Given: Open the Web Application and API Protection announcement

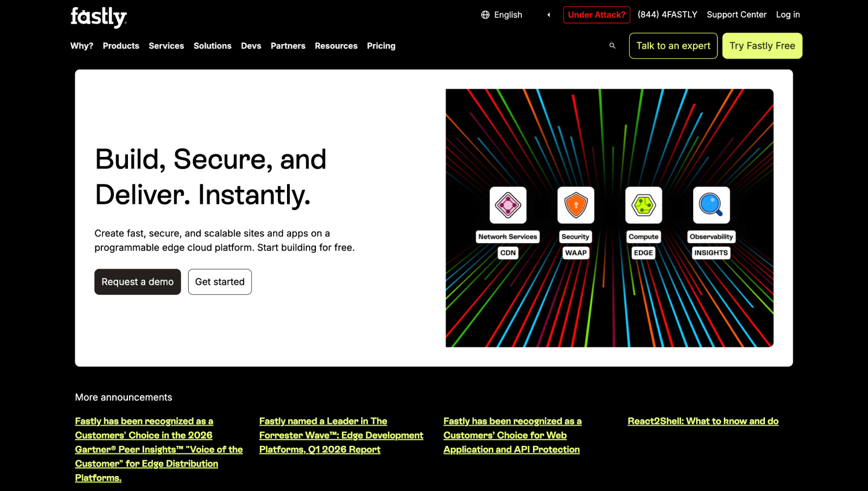Looking at the screenshot, I should point(512,435).
